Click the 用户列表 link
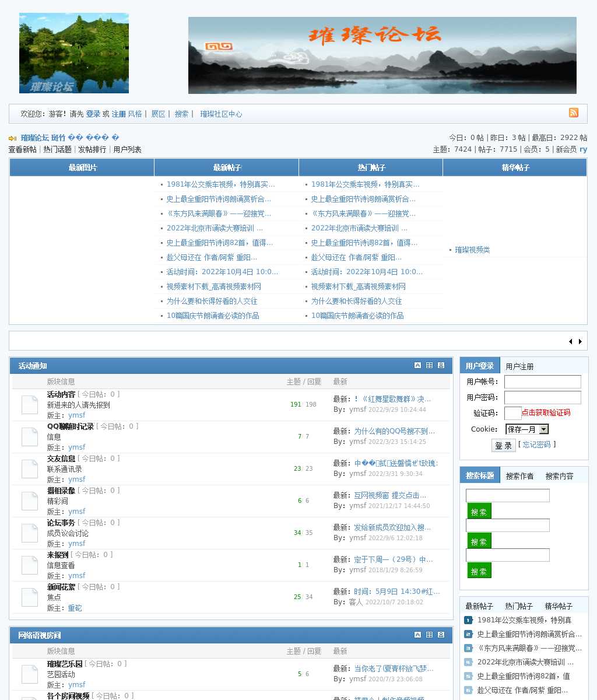Viewport: 597px width, 700px height. coord(127,149)
